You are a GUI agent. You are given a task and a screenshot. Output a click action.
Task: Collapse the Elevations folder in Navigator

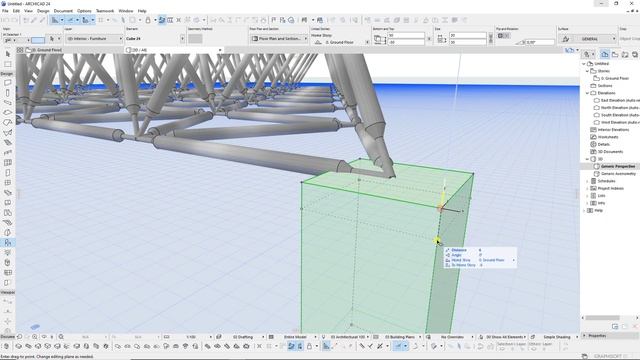point(587,93)
